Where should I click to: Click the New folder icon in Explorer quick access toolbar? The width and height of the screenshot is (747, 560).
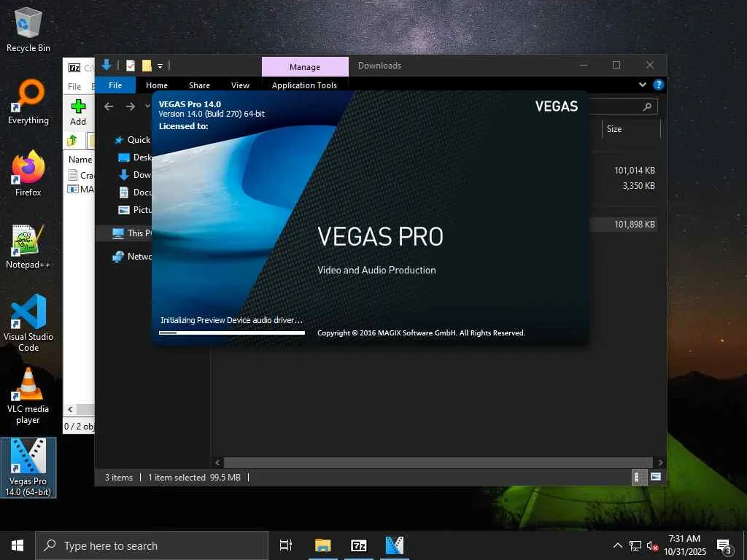[147, 66]
